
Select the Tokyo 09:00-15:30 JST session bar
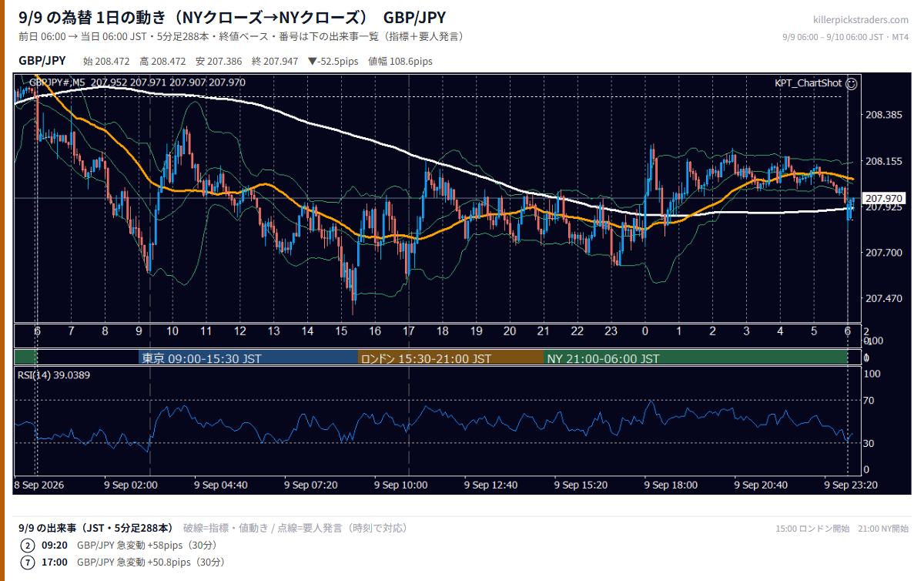pyautogui.click(x=249, y=358)
